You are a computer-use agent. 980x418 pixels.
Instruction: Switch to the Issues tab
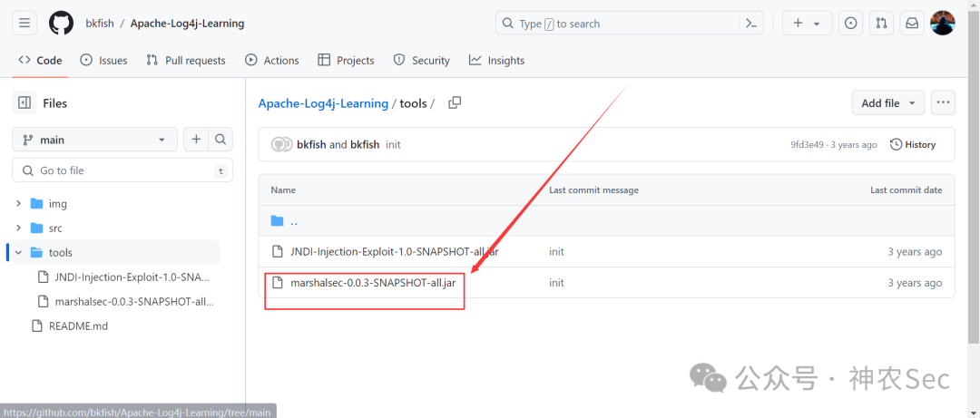103,61
